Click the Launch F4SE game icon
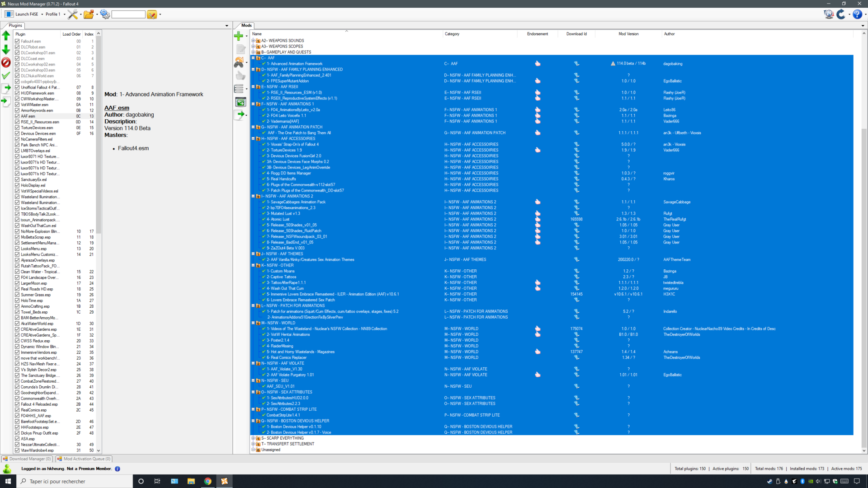The height and width of the screenshot is (488, 868). pyautogui.click(x=9, y=14)
